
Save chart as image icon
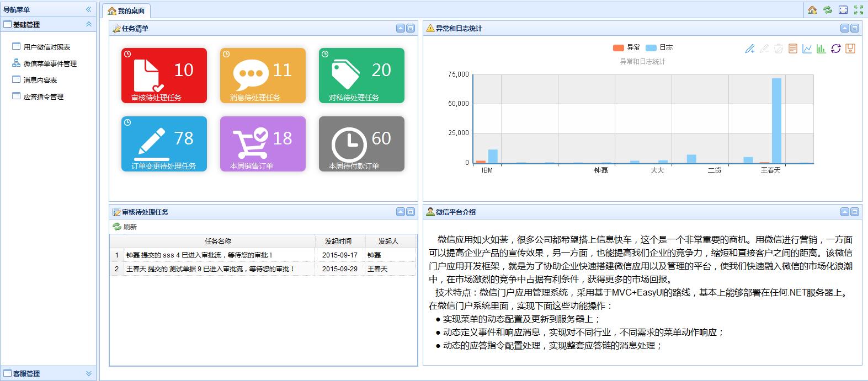click(x=850, y=49)
